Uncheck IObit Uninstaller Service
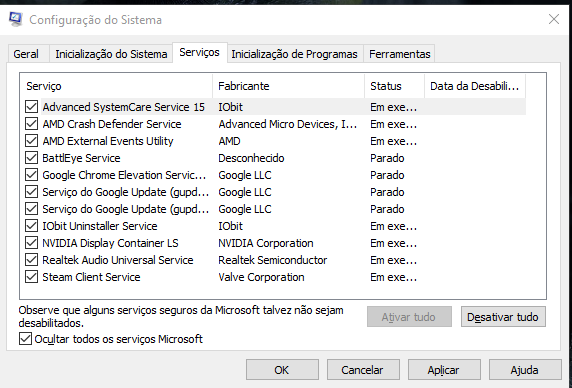The height and width of the screenshot is (388, 572). [x=31, y=226]
